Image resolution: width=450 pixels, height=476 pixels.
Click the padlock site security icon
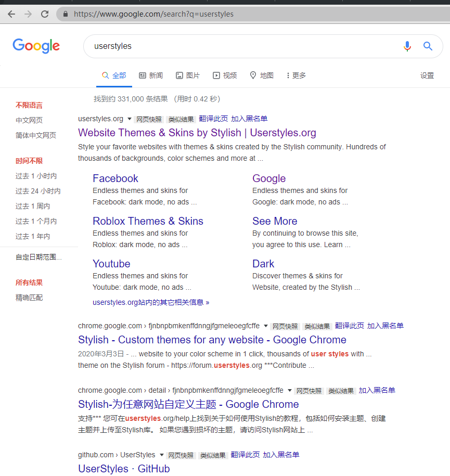(65, 14)
